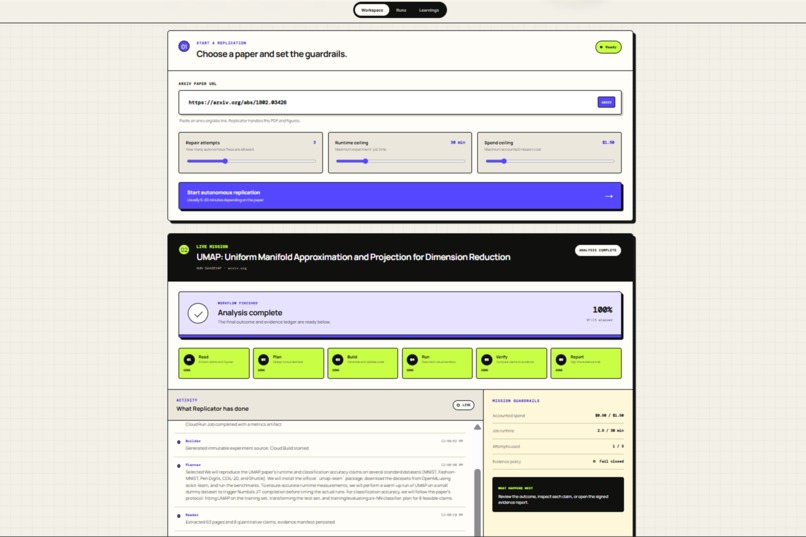Screen dimensions: 806x537
Task: Select the Report stage icon
Action: pyautogui.click(x=561, y=359)
